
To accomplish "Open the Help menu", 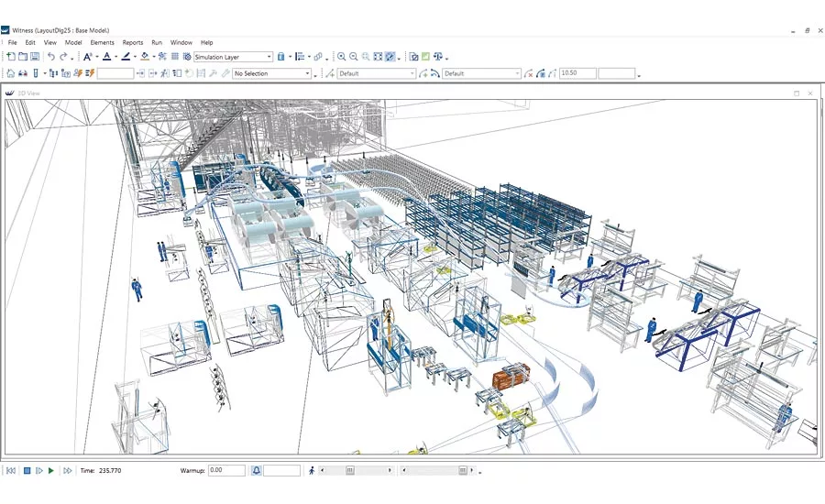I will [x=207, y=43].
